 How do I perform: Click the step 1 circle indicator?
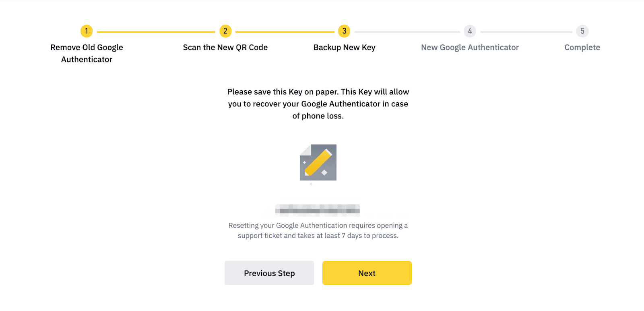tap(87, 31)
